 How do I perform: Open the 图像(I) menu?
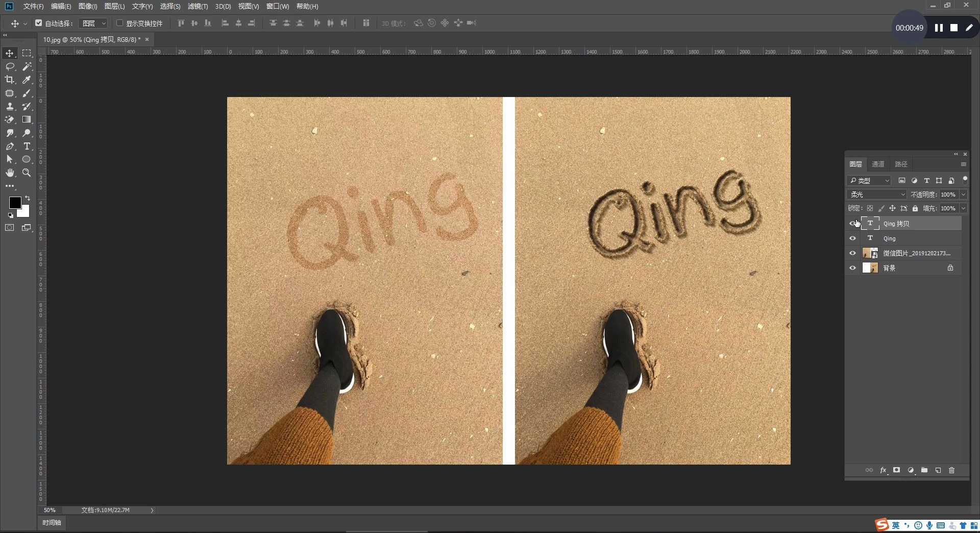pos(88,6)
